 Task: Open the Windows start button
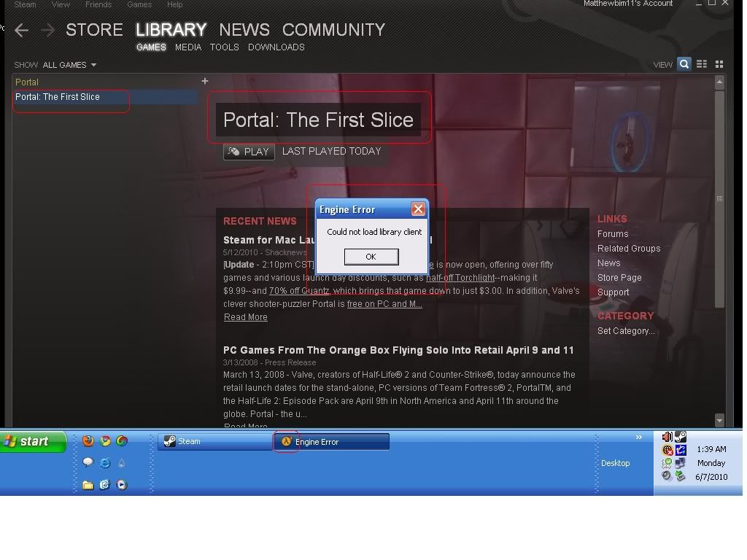tap(34, 441)
